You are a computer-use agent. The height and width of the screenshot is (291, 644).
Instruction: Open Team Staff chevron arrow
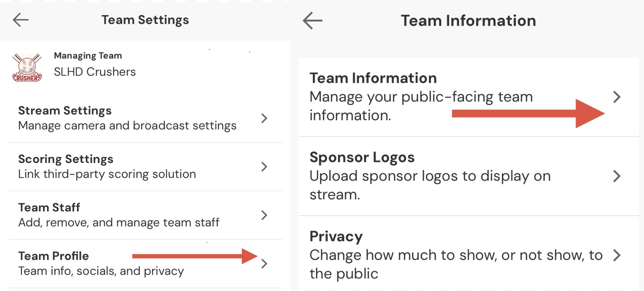tap(264, 215)
